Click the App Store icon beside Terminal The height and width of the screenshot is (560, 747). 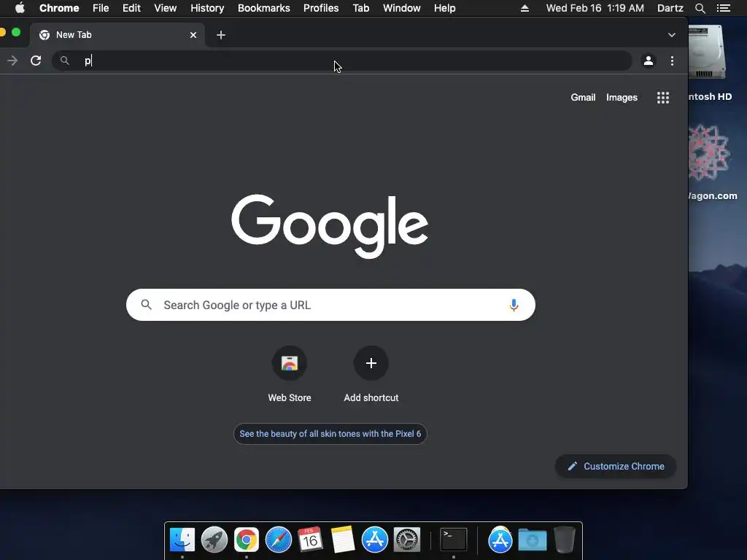tap(500, 540)
